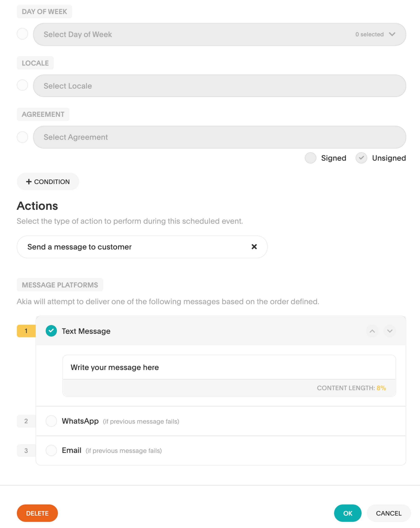Click the OK button to confirm
Image resolution: width=420 pixels, height=528 pixels.
coord(348,513)
